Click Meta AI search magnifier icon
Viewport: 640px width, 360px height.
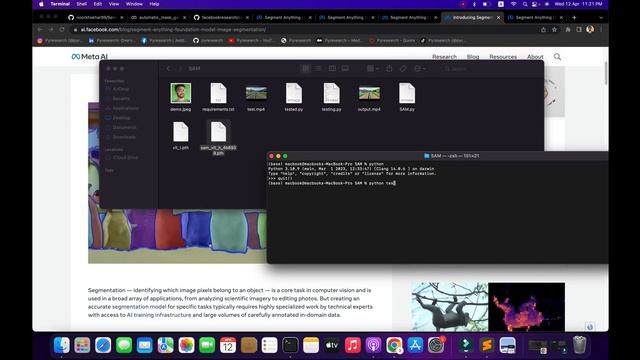557,57
